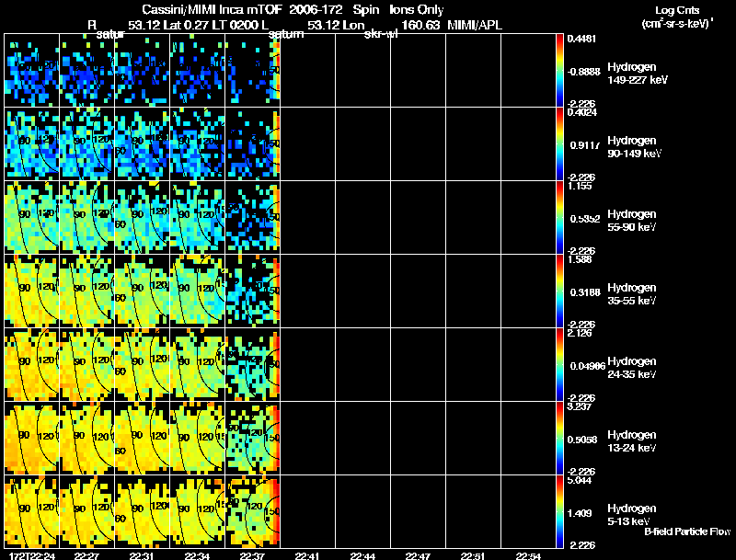Select the Hydrogen 35-55 keV label
This screenshot has height=560, width=736.
(630, 294)
